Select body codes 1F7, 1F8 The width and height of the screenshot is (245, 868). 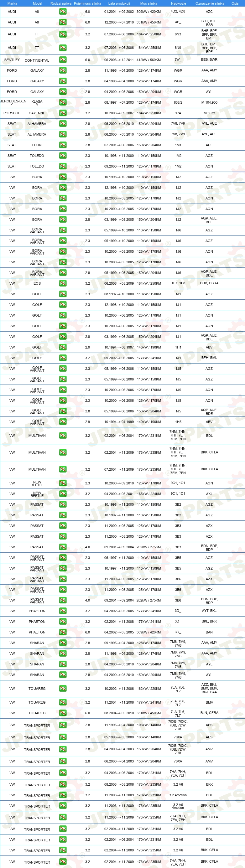click(x=178, y=283)
